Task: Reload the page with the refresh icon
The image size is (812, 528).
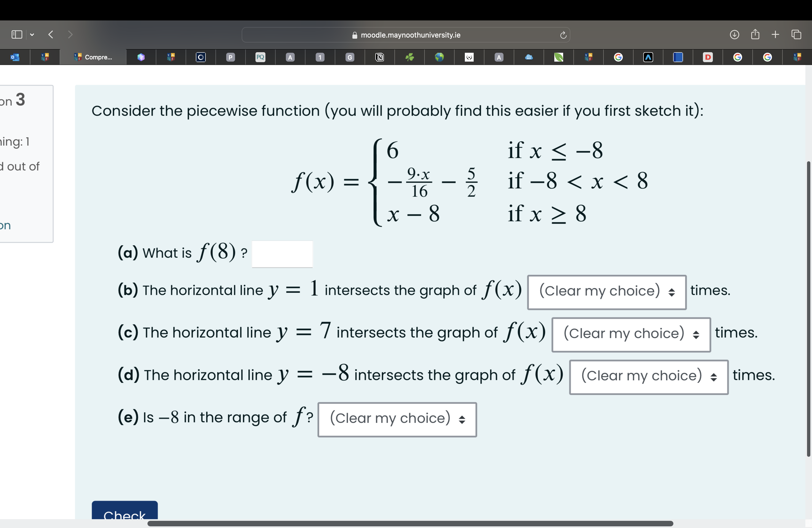Action: click(563, 35)
